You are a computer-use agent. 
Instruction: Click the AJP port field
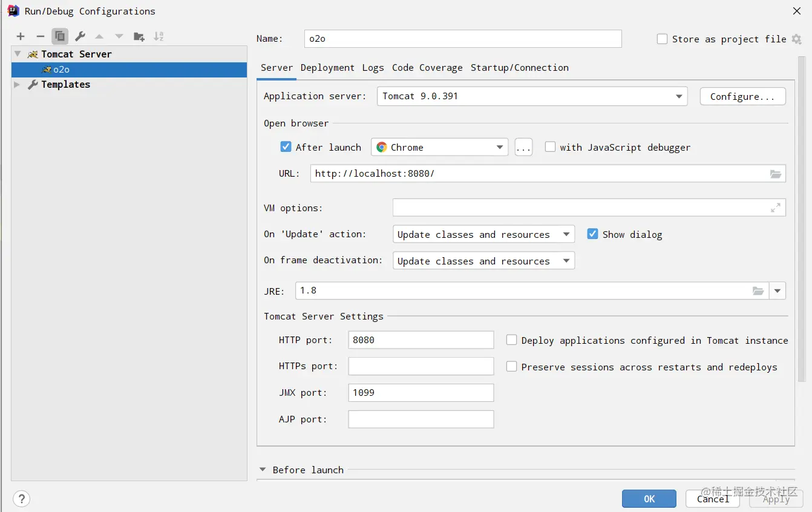tap(421, 419)
